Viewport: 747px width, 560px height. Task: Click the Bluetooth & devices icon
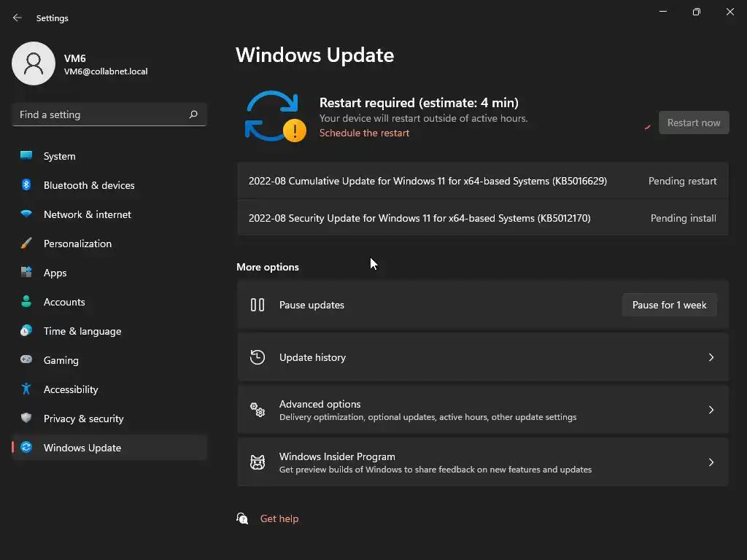(x=26, y=185)
